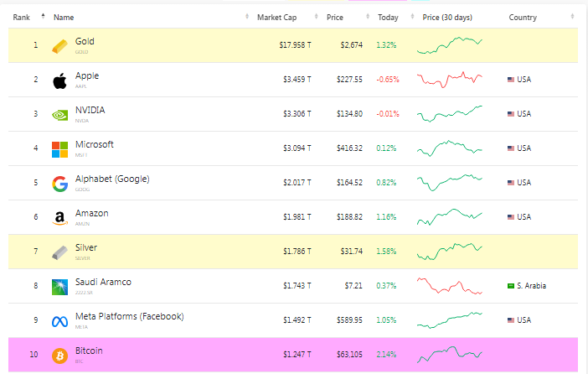This screenshot has height=374, width=588.
Task: Open the Bitcoin asset link
Action: coord(89,351)
